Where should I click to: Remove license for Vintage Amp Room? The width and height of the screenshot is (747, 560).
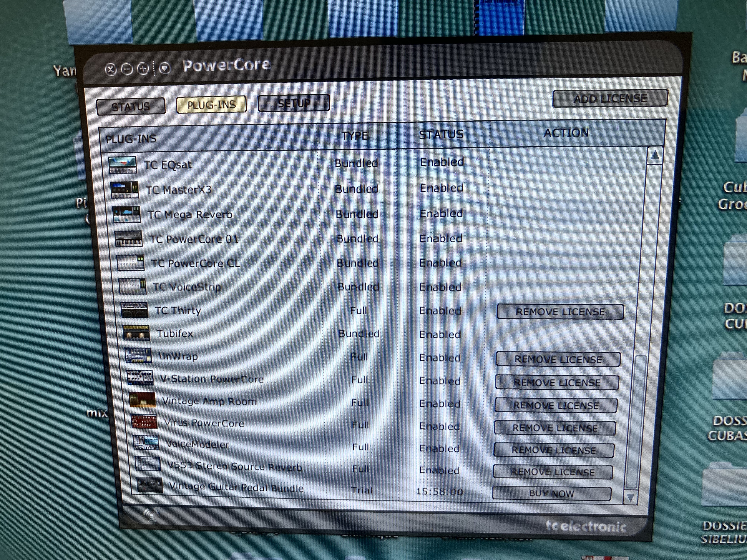556,405
